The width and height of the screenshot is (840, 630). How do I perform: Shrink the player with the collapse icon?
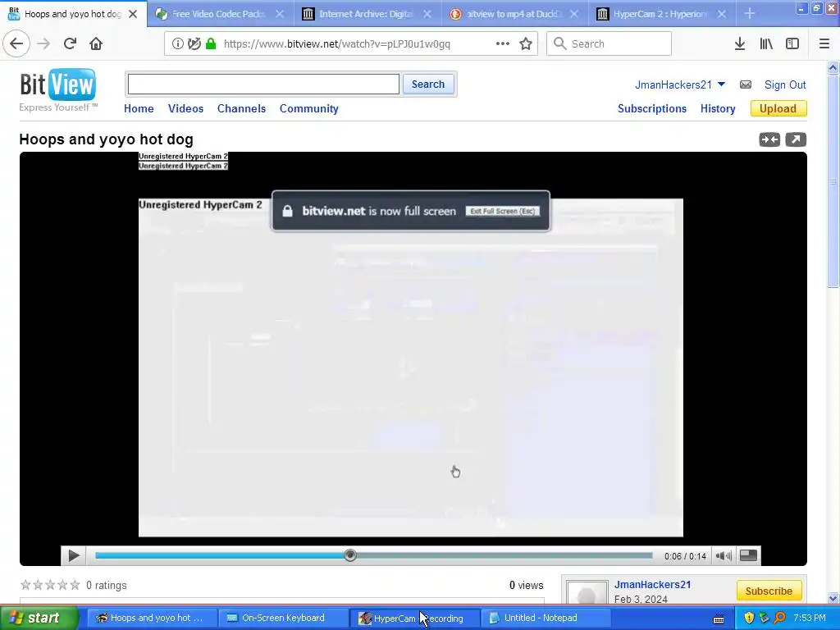pos(769,139)
